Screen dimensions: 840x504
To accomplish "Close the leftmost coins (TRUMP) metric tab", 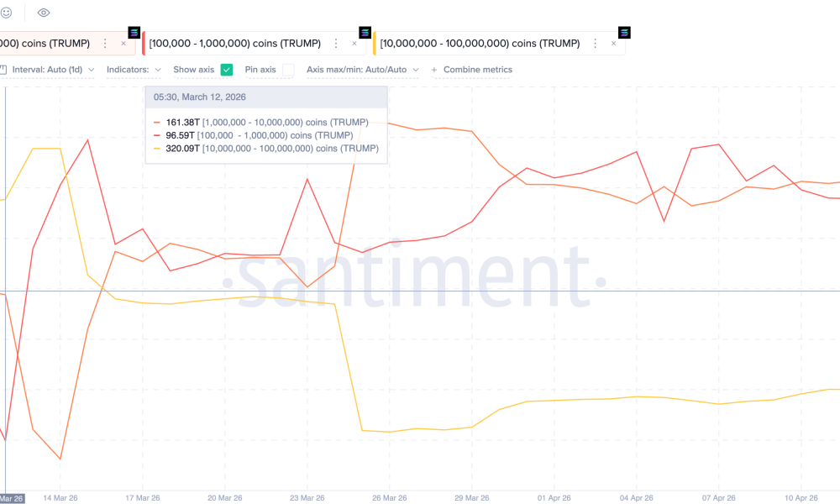I will pyautogui.click(x=123, y=44).
